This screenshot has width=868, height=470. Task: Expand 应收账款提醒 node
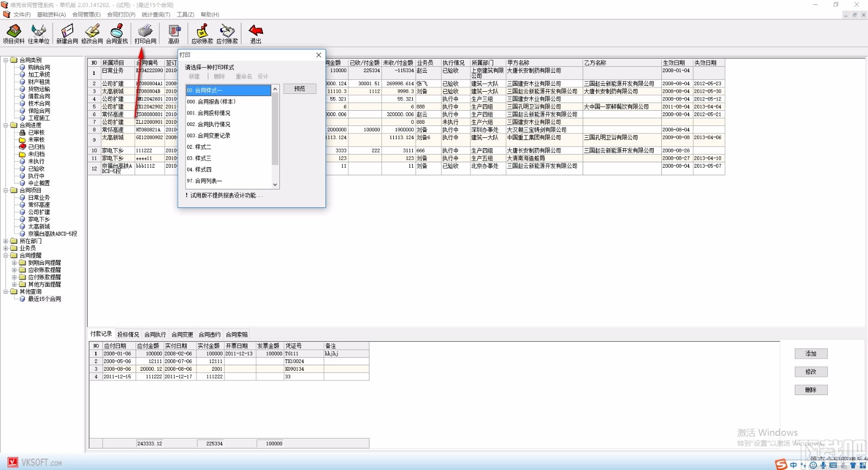coord(15,270)
